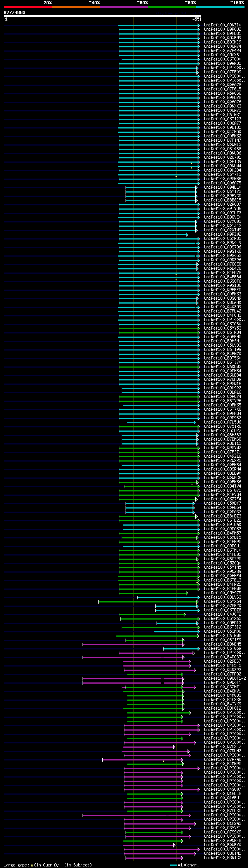The image size is (248, 868).
Task: Open hit UniRef100_A9NUW4
Action: coord(222,166)
